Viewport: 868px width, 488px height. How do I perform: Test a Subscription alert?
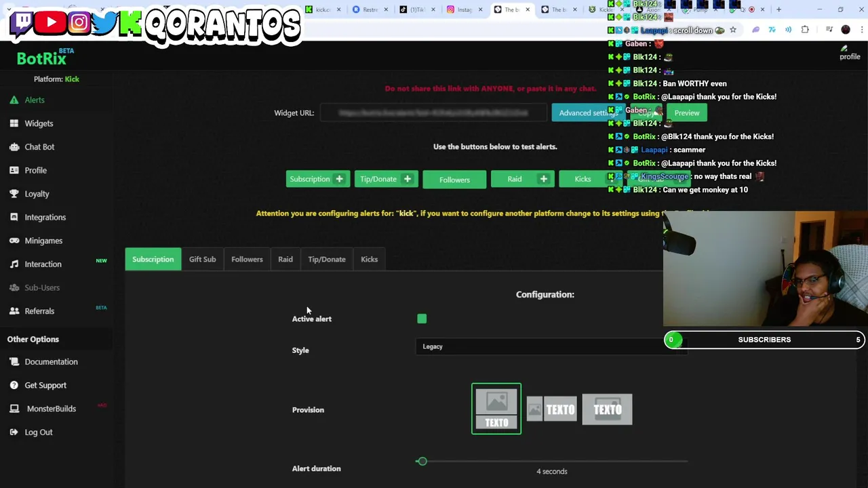click(x=310, y=179)
